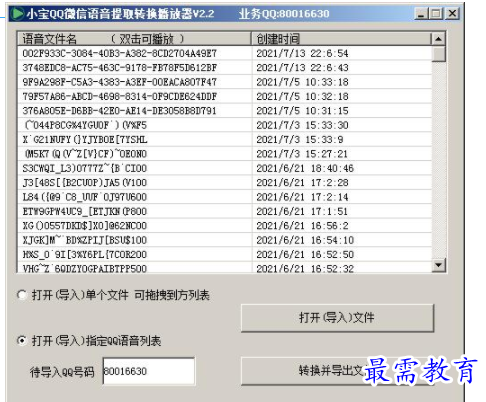The image size is (486, 402).
Task: Click creation time 2021/6/21 16:54:10
Action: tap(305, 240)
